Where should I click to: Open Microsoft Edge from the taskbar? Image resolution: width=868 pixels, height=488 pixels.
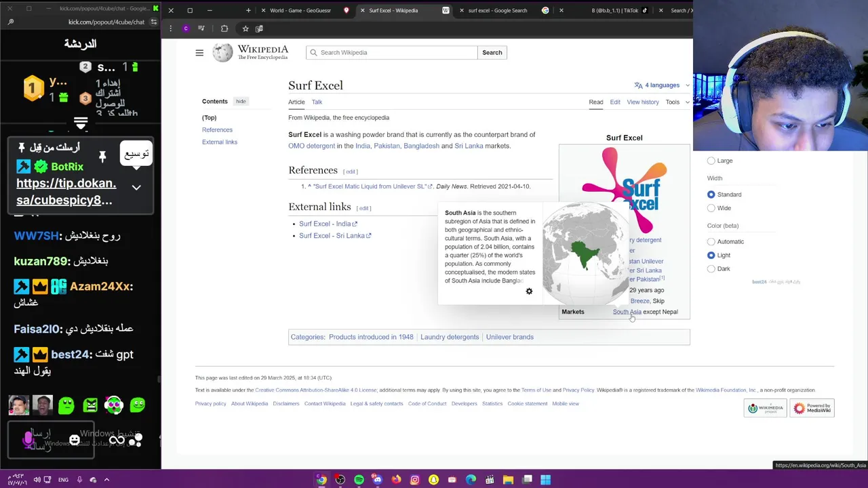click(x=471, y=479)
